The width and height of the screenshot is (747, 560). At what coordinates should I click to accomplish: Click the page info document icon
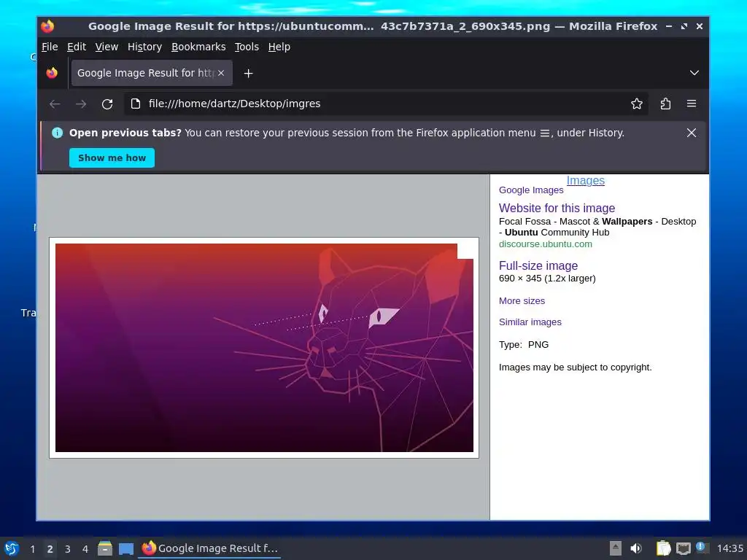(x=135, y=104)
